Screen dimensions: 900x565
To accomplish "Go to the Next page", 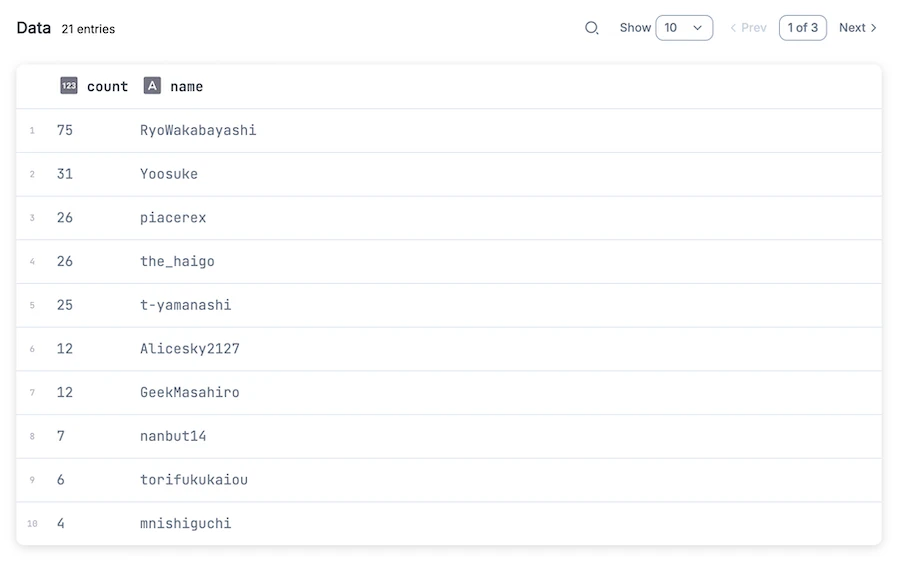I will click(x=858, y=28).
